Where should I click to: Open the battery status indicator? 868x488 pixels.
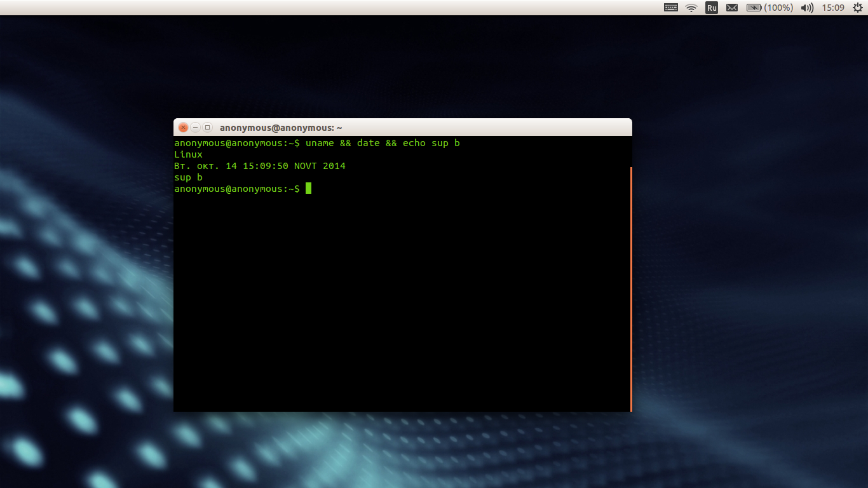770,8
